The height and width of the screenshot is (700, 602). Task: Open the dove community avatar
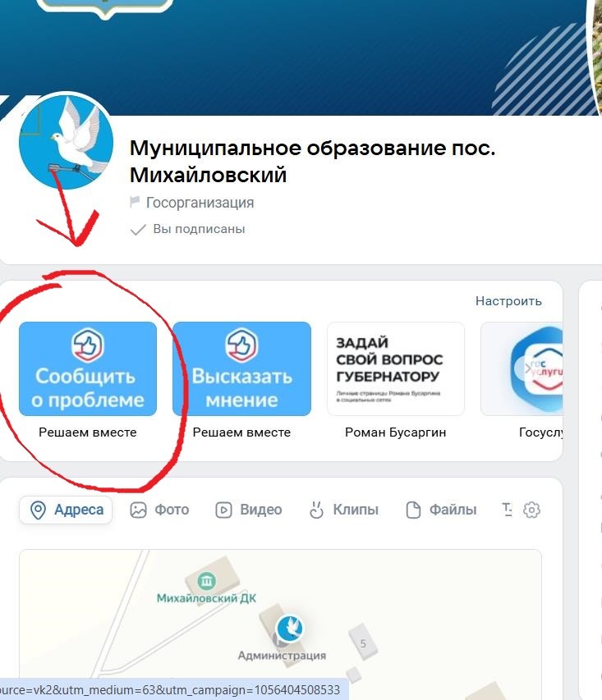pyautogui.click(x=67, y=142)
